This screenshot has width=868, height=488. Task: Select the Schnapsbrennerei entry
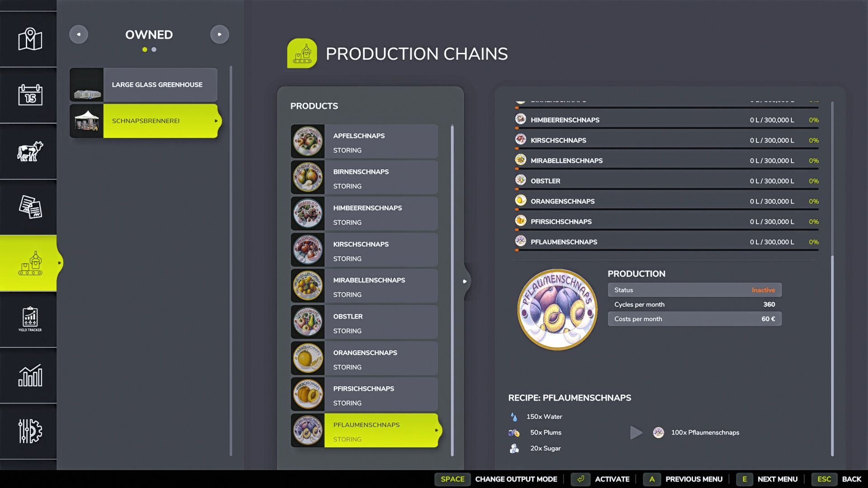click(x=144, y=121)
